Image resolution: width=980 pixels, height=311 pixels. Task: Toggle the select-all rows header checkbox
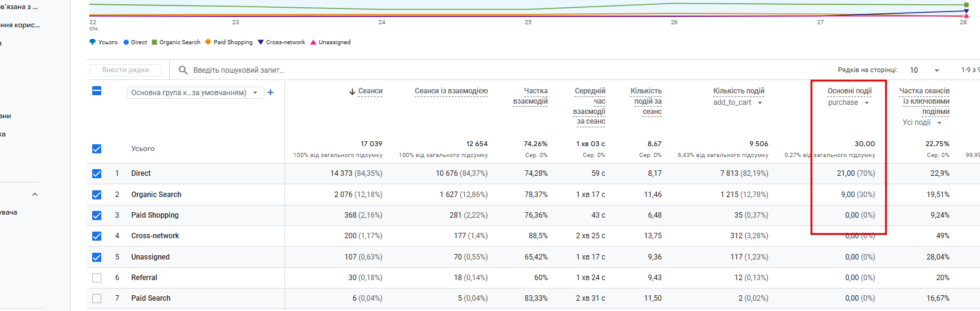96,91
